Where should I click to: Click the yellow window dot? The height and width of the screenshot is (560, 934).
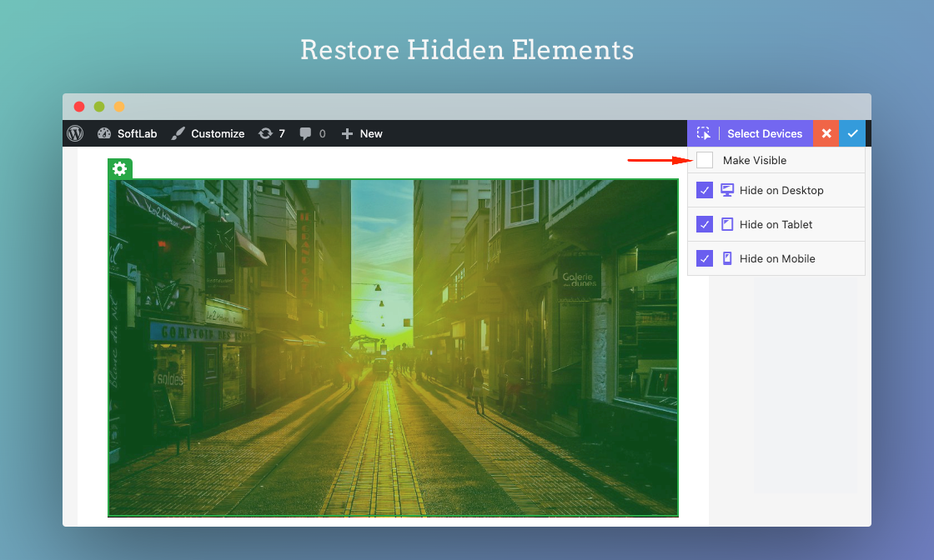tap(119, 107)
